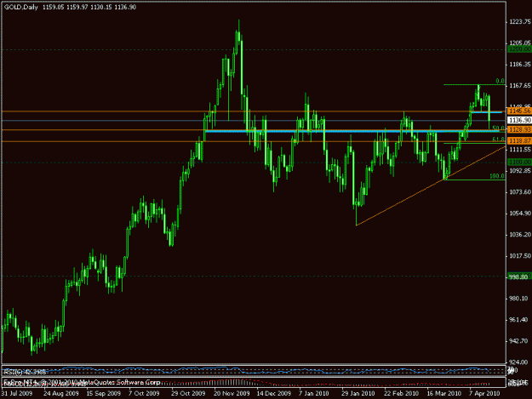
Task: Select the orange ascending trendline
Action: [x=431, y=187]
